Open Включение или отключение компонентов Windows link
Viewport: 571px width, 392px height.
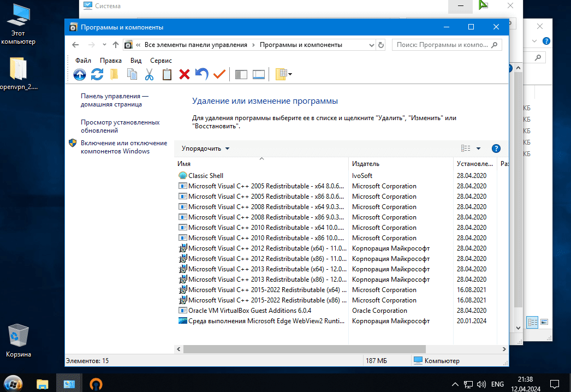tap(124, 147)
